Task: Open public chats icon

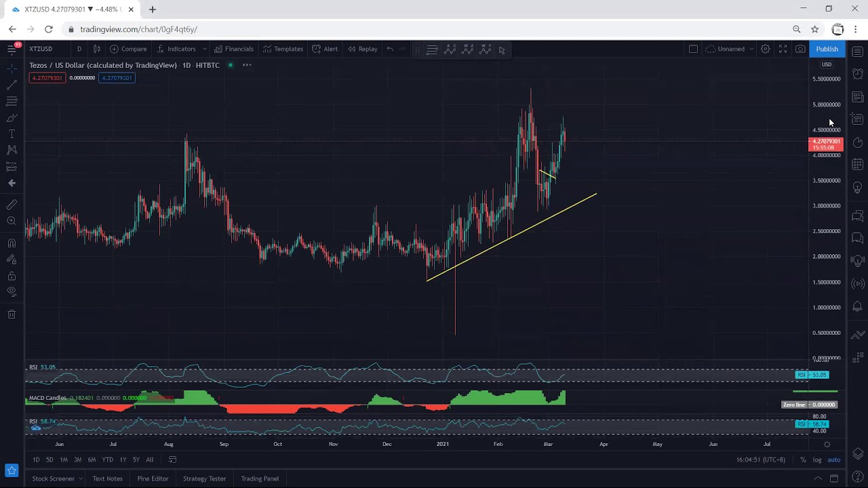Action: click(x=857, y=216)
